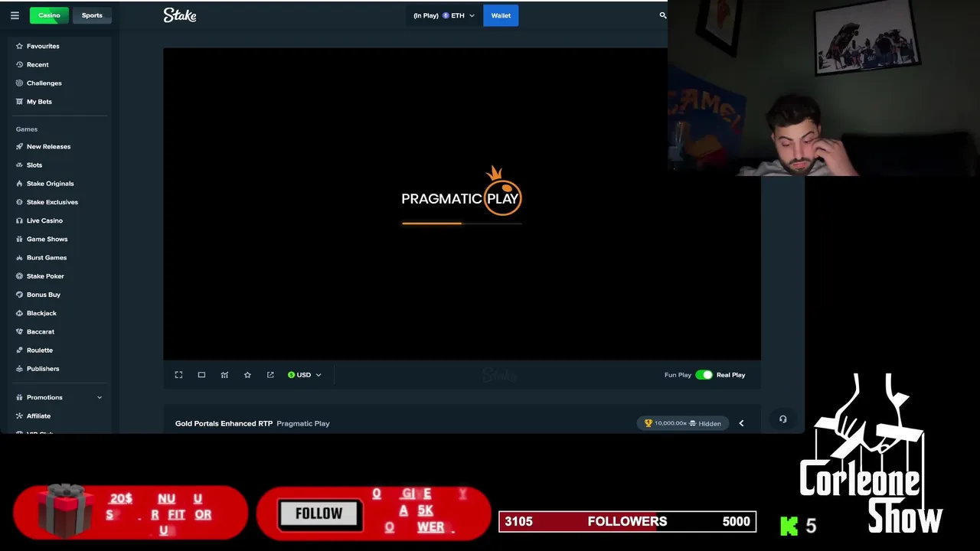This screenshot has width=980, height=551.
Task: Click the Pragmatic Play loading progress bar
Action: pos(462,223)
